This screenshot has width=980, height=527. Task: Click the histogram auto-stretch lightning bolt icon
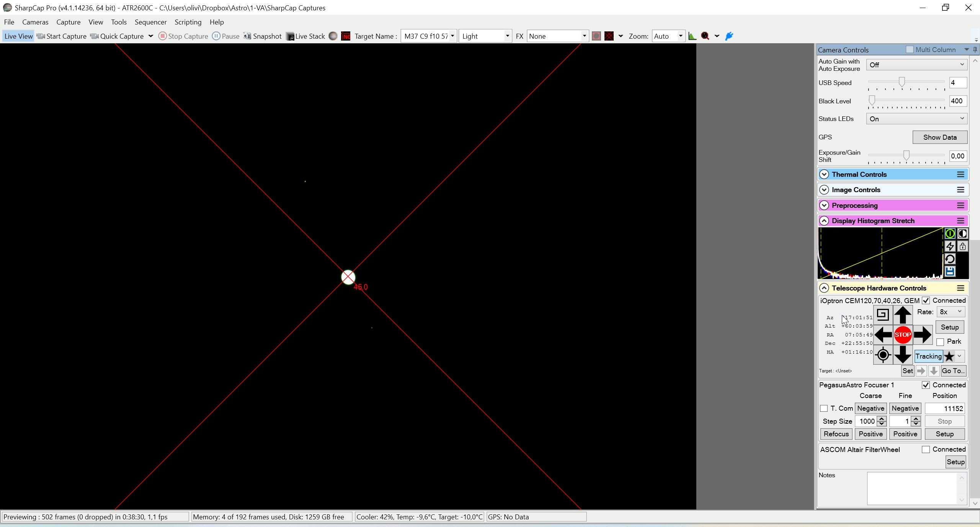[950, 246]
